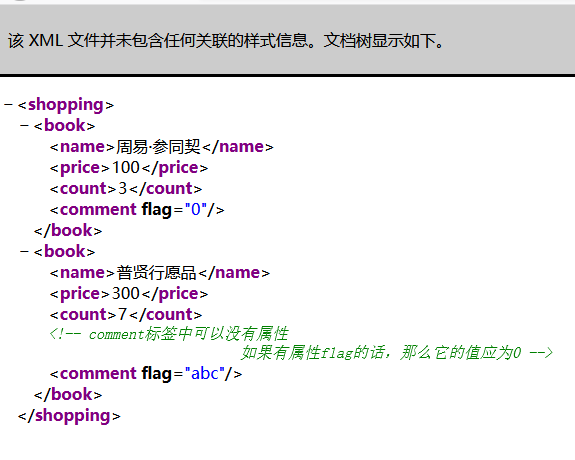Image resolution: width=575 pixels, height=460 pixels.
Task: Click the comment line 如果有属性flag的话
Action: point(397,353)
